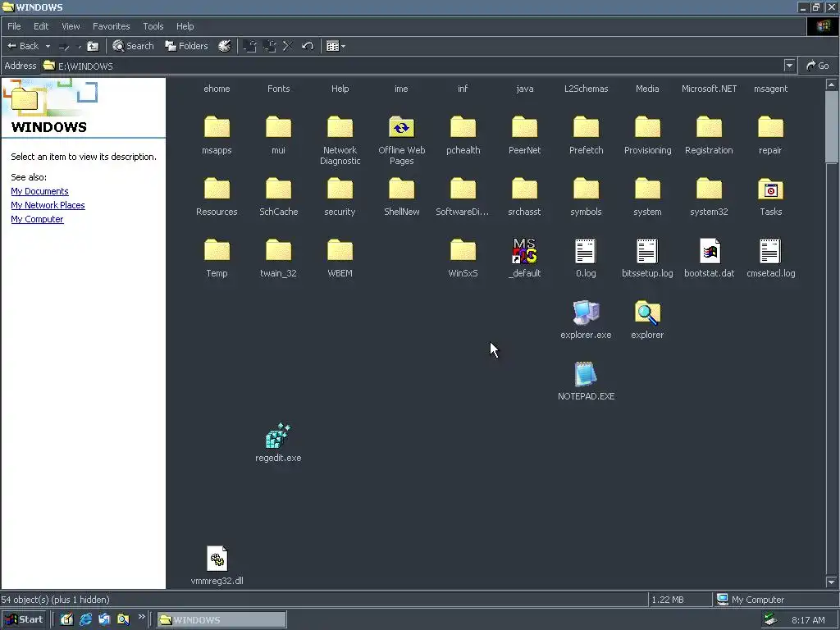Click the Move To toolbar icon
The width and height of the screenshot is (840, 630).
[249, 46]
